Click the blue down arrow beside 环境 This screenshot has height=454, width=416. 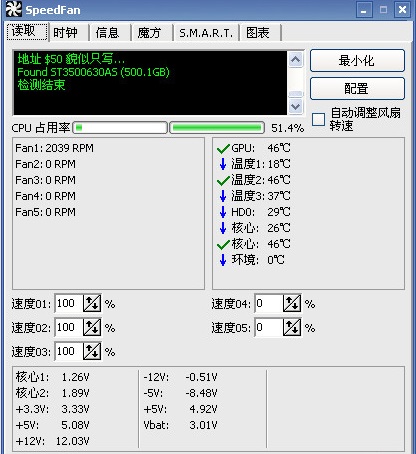223,260
